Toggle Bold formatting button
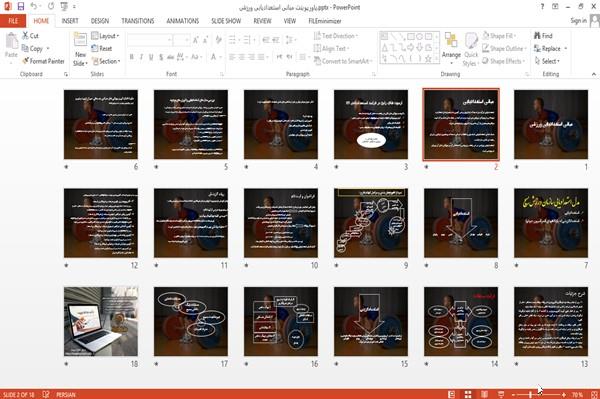Screen dimensions: 600x399 click(132, 57)
